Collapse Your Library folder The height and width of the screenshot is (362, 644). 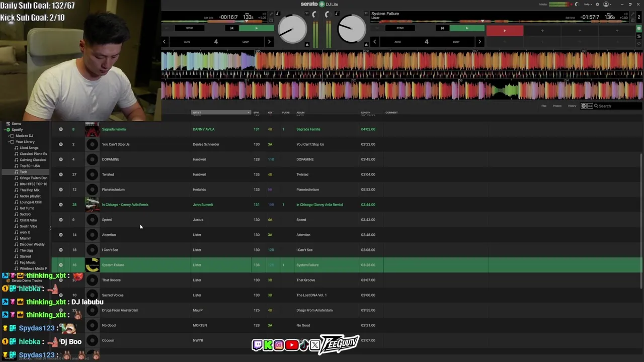click(x=8, y=142)
